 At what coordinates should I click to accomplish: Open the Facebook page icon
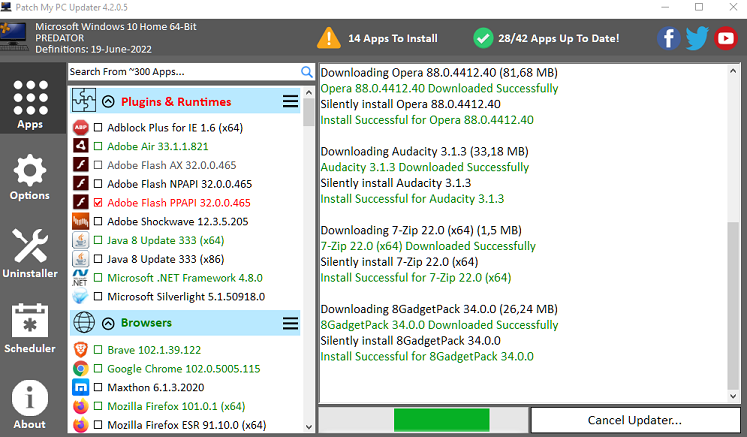[x=668, y=38]
